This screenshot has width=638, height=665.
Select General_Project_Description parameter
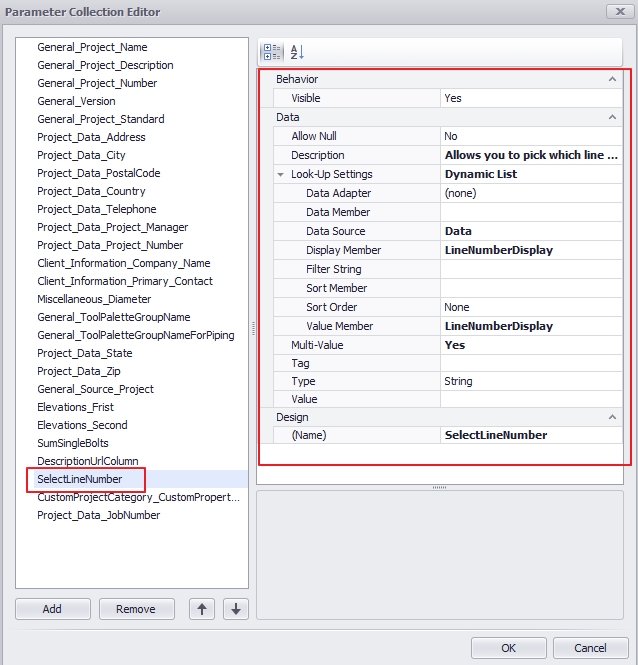pyautogui.click(x=105, y=65)
